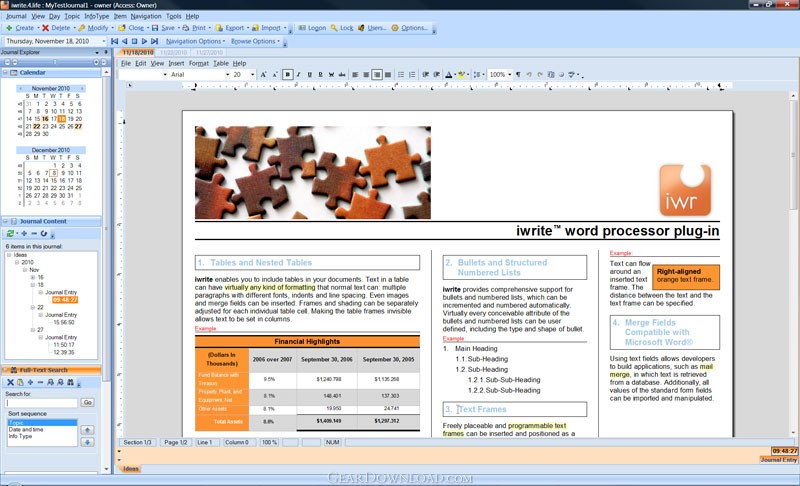Align text left

(355, 75)
